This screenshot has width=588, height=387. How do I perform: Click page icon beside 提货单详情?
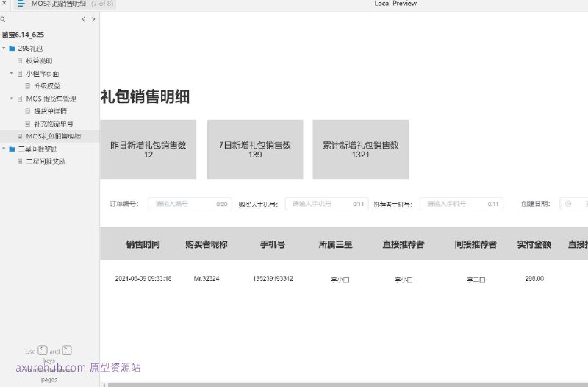click(28, 111)
